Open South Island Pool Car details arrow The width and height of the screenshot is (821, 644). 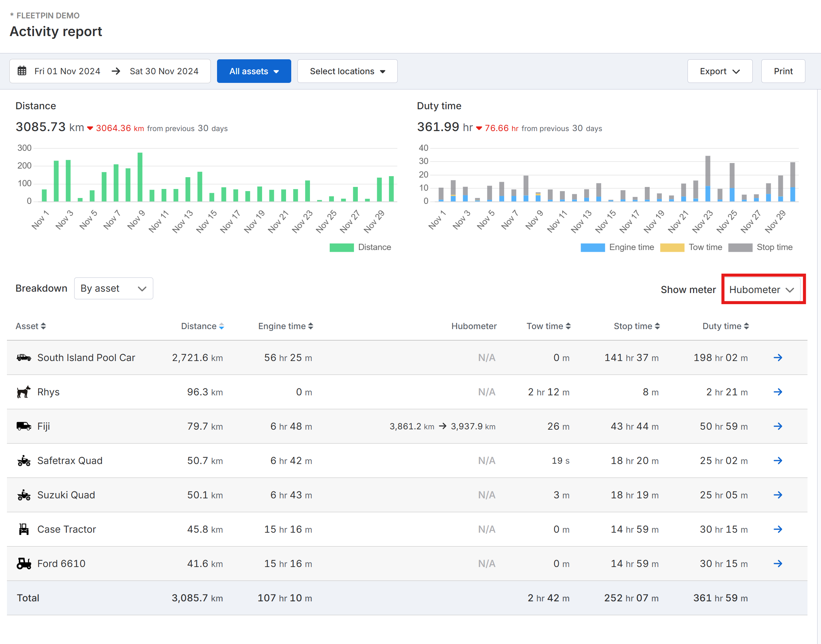point(778,358)
